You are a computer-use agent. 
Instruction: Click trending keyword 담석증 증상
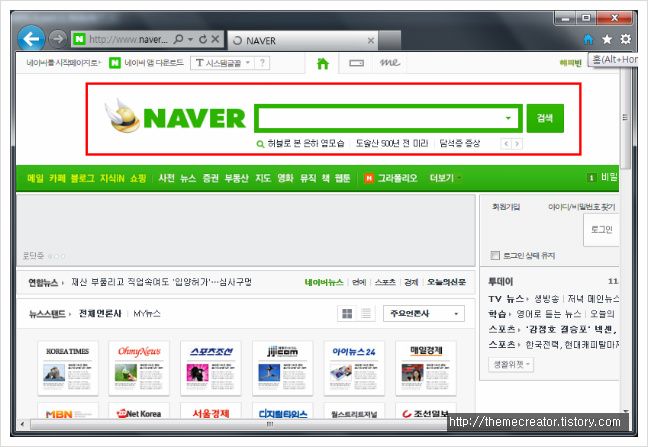(x=459, y=143)
